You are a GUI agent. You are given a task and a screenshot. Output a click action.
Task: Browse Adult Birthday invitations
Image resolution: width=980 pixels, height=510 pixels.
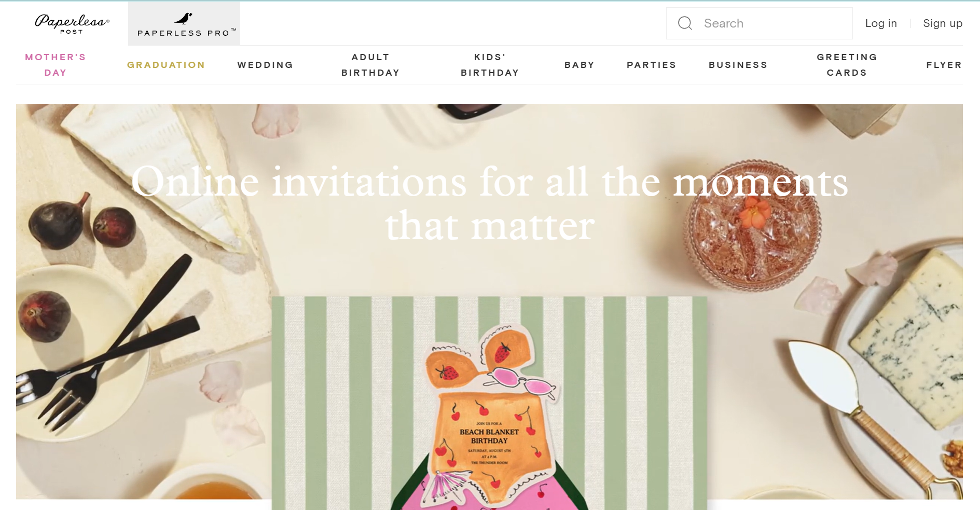pyautogui.click(x=370, y=65)
